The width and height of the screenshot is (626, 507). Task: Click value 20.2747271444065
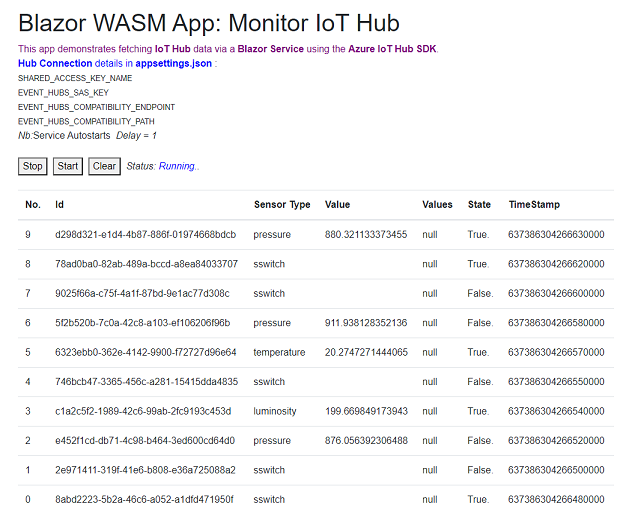point(366,352)
